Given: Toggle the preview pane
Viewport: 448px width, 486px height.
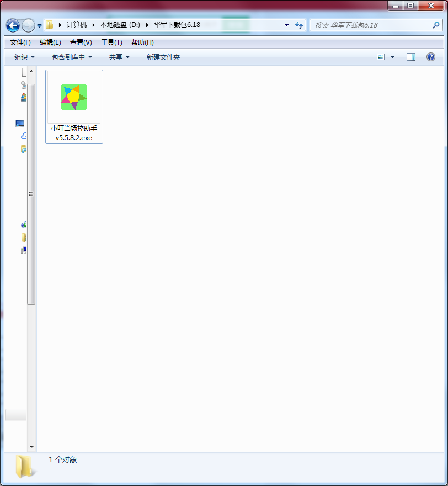Looking at the screenshot, I should tap(410, 57).
